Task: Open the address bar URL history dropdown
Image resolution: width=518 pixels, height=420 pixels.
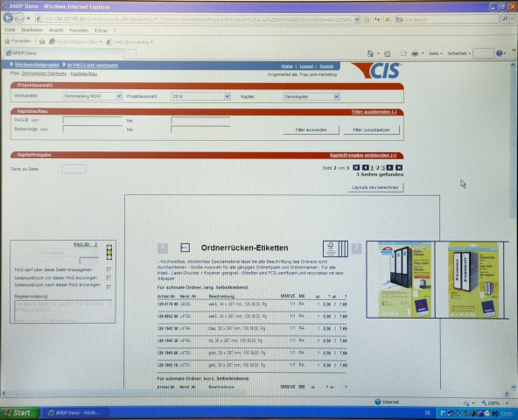Action: pyautogui.click(x=357, y=19)
